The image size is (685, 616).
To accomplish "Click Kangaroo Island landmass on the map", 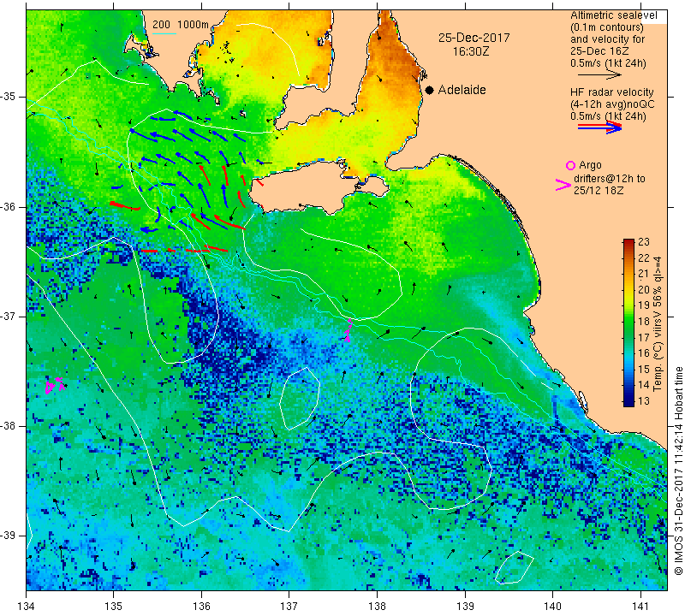I will coord(306,187).
